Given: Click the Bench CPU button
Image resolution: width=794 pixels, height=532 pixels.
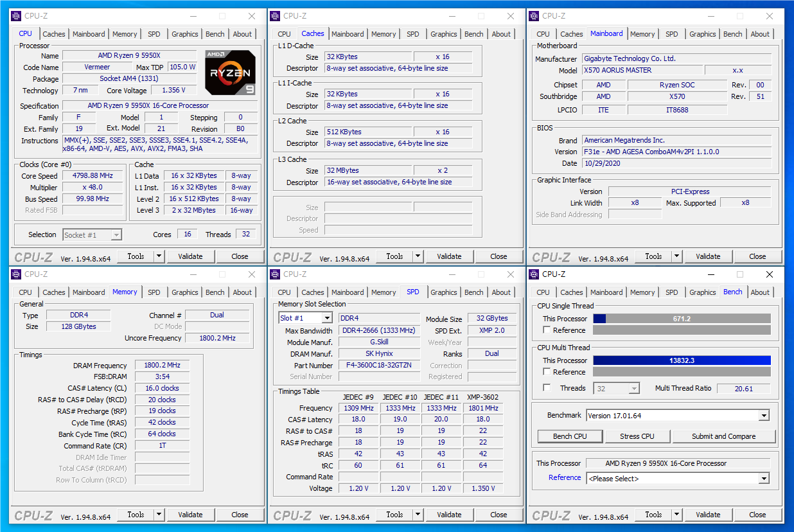Looking at the screenshot, I should click(x=570, y=436).
